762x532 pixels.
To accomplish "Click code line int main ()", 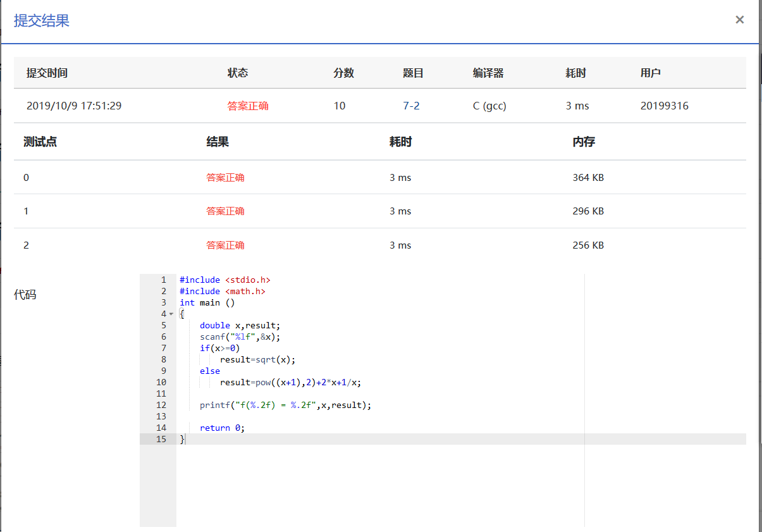I will (207, 302).
